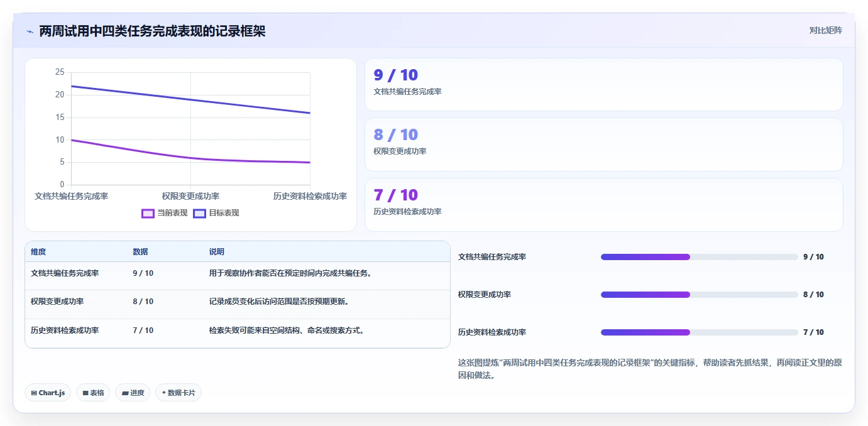The image size is (868, 426).
Task: Click the 当前表现 legend label
Action: [x=172, y=213]
